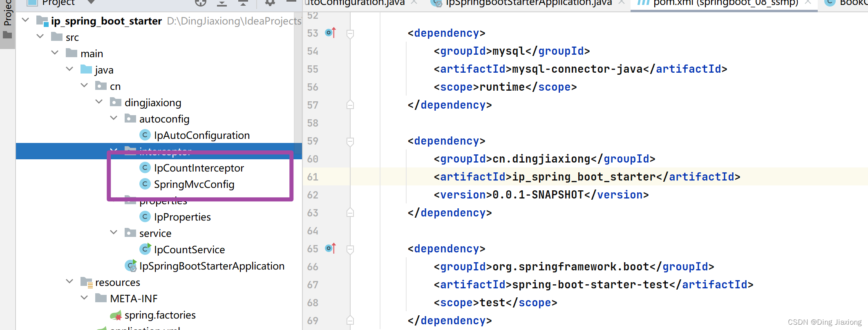
Task: Open the SpringMvcConfig class
Action: click(x=194, y=184)
